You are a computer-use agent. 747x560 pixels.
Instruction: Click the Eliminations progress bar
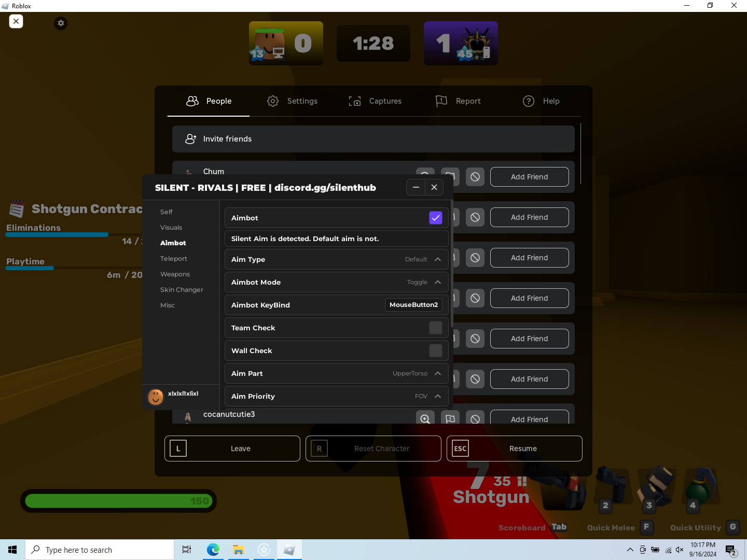click(x=74, y=235)
